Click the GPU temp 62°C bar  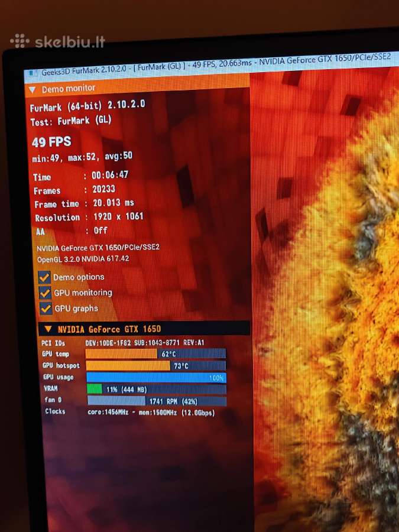[x=155, y=353]
